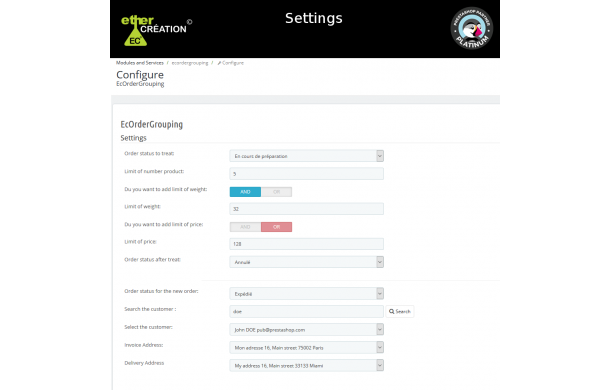The width and height of the screenshot is (610, 390).
Task: Open the Order status for new order dropdown
Action: click(x=307, y=293)
